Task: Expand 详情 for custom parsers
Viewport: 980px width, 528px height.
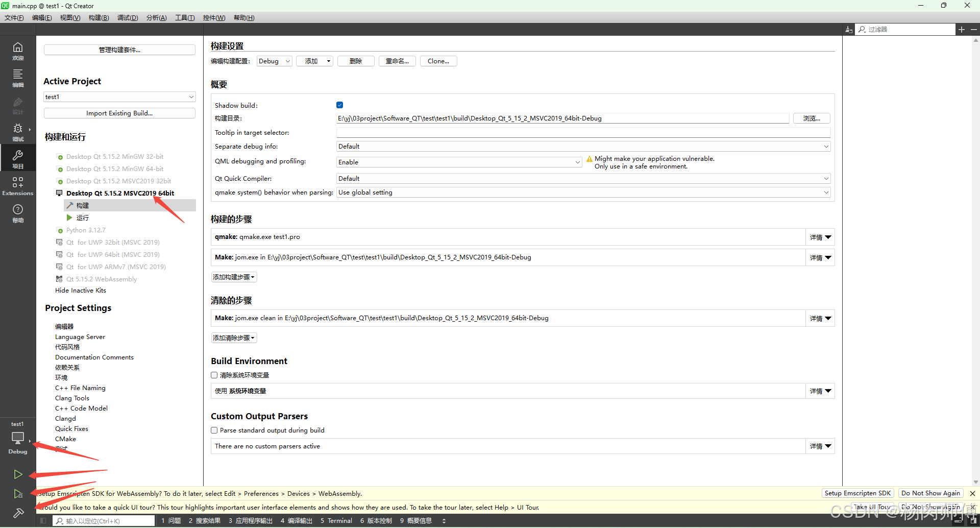Action: point(820,446)
